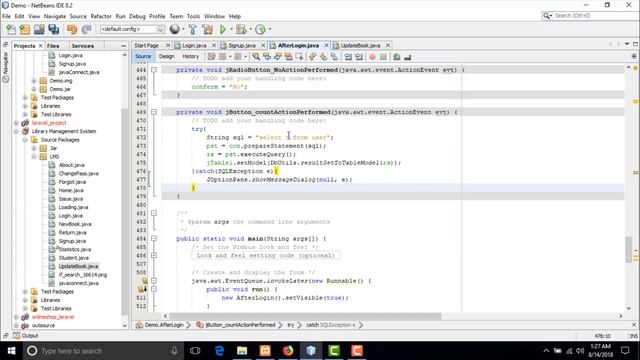Run the project with the green play icon
Viewport: 640px width, 360px height.
coord(223,29)
